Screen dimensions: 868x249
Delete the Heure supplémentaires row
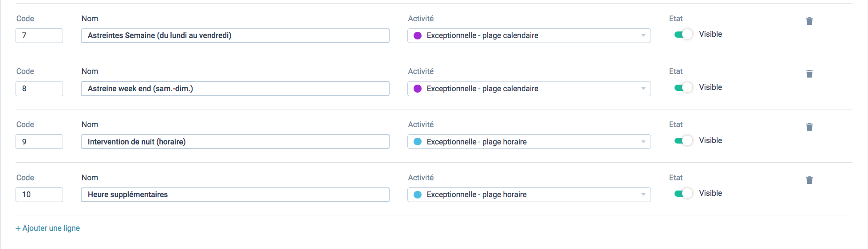[809, 180]
